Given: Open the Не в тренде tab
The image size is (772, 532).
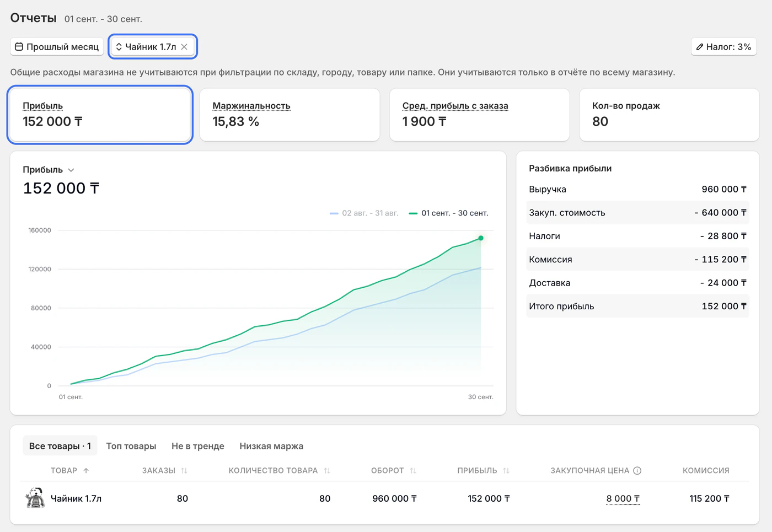Looking at the screenshot, I should (198, 446).
